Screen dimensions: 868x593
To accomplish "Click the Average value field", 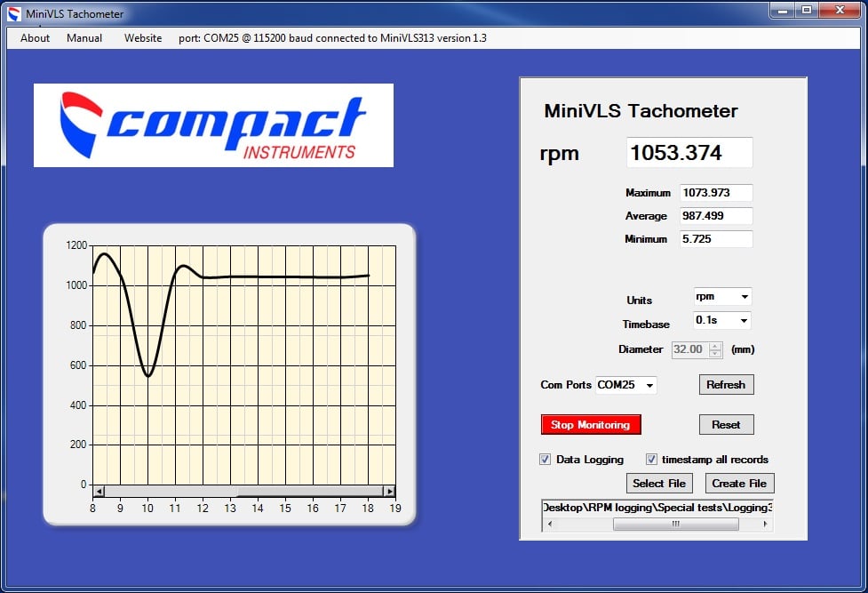I will (716, 216).
